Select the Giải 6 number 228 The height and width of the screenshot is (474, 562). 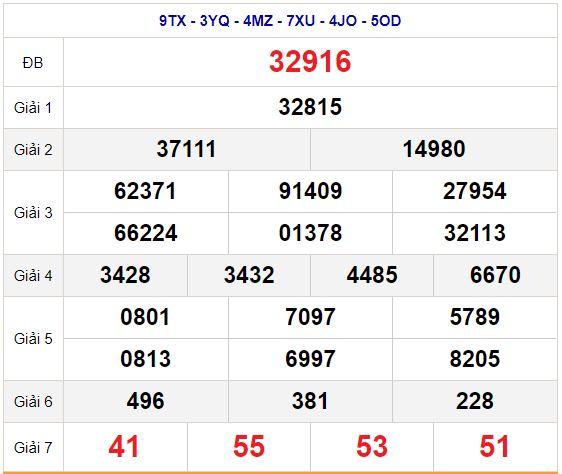pyautogui.click(x=475, y=401)
